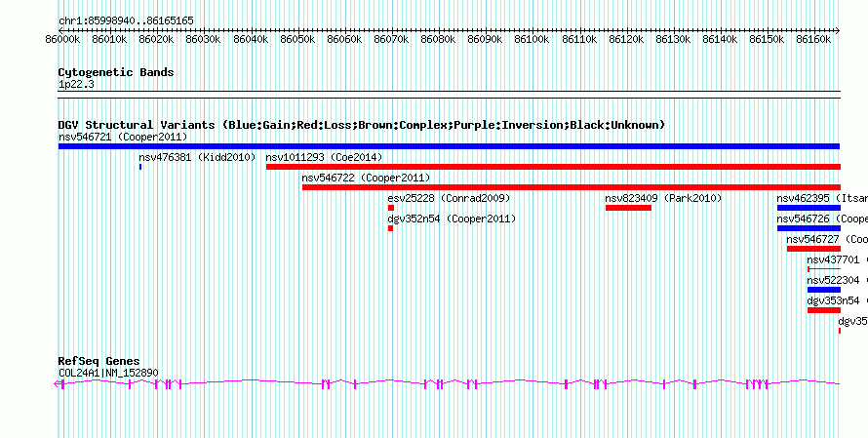This screenshot has width=868, height=438.
Task: Click the 86030k ruler label
Action: [204, 40]
